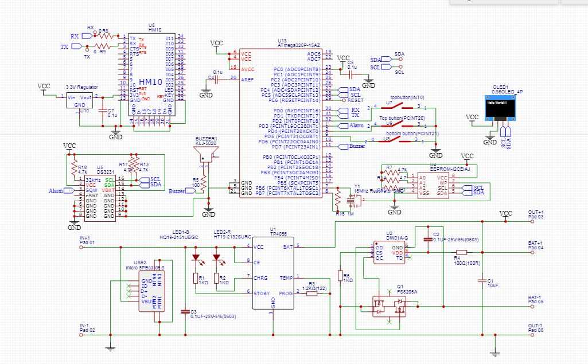Screen dimensions: 588x364
Task: Click capacitor C5 0.1u
Action: coord(352,75)
